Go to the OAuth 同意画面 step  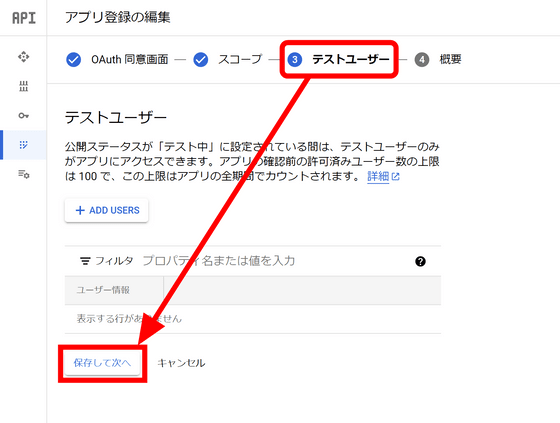point(130,59)
